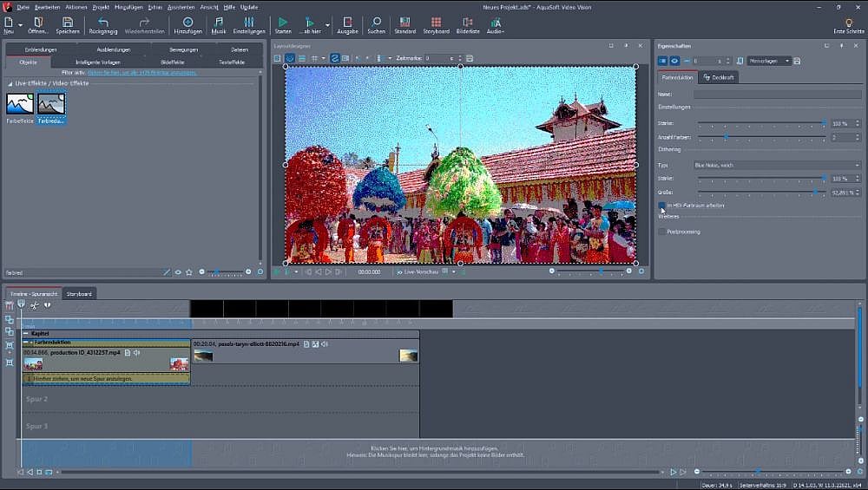
Task: Adjust the Anzahl Farben slider
Action: 725,137
